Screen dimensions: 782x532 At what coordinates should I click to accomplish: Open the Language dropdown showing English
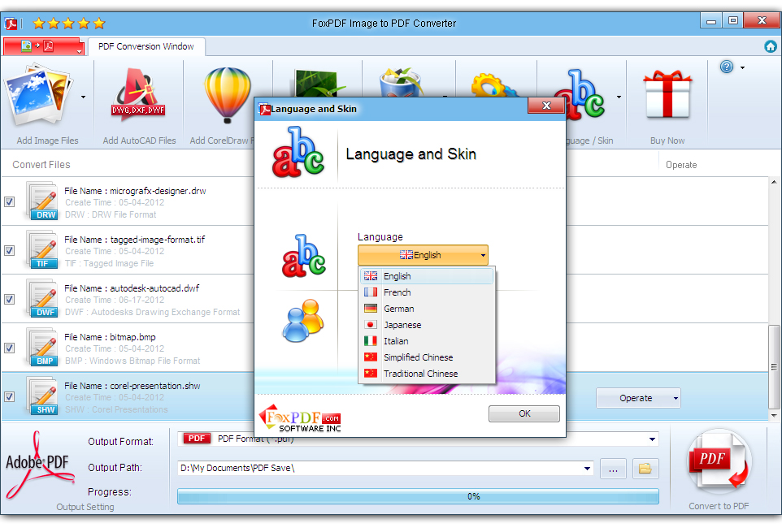pyautogui.click(x=423, y=255)
